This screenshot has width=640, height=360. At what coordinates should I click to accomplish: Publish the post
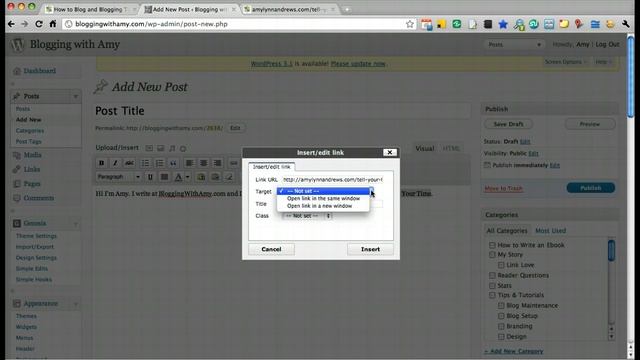click(591, 188)
